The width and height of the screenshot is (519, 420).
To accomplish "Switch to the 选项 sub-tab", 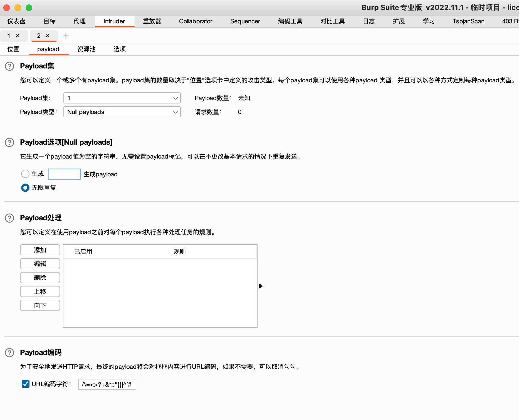I will [120, 49].
